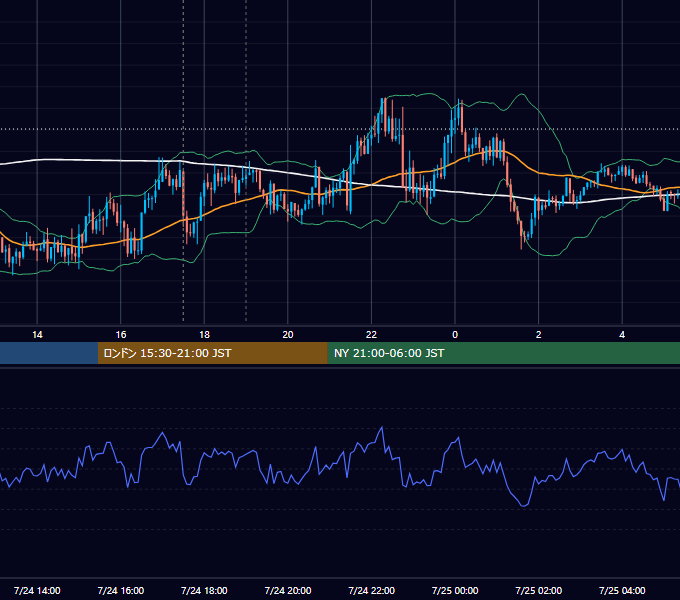Click the 7/24 14:00 time label
680x600 pixels.
pyautogui.click(x=37, y=590)
